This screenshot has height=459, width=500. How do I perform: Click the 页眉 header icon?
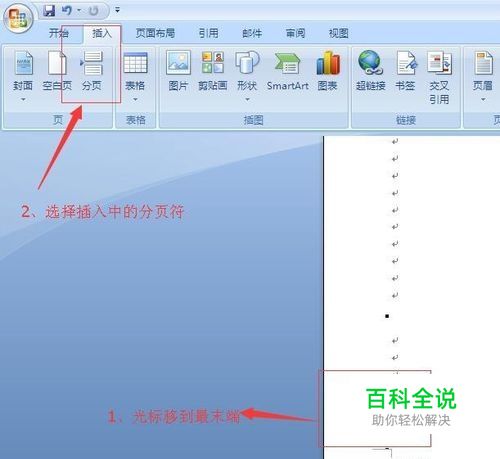483,63
